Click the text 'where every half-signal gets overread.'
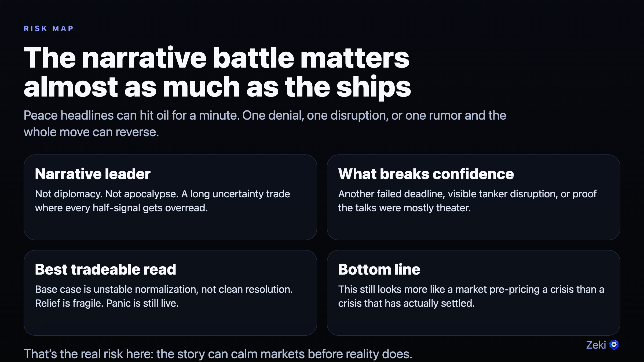Image resolution: width=644 pixels, height=362 pixels. click(121, 208)
